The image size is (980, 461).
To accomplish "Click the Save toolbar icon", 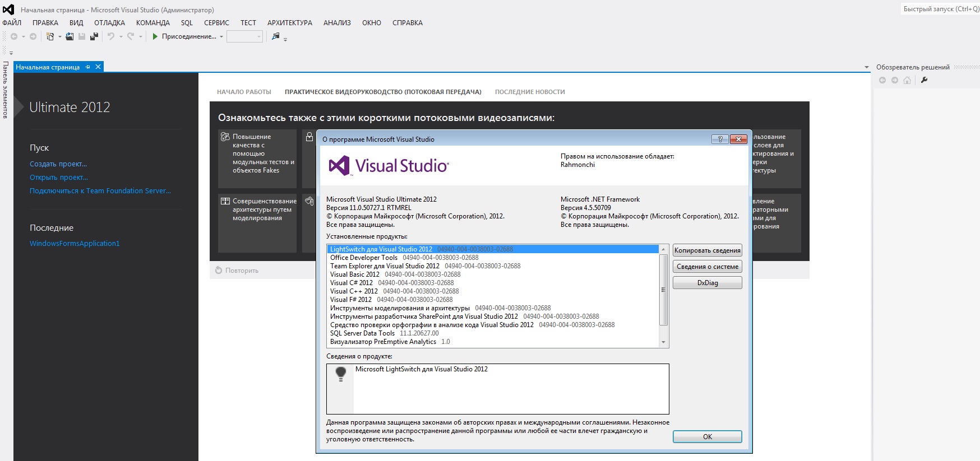I will point(82,36).
